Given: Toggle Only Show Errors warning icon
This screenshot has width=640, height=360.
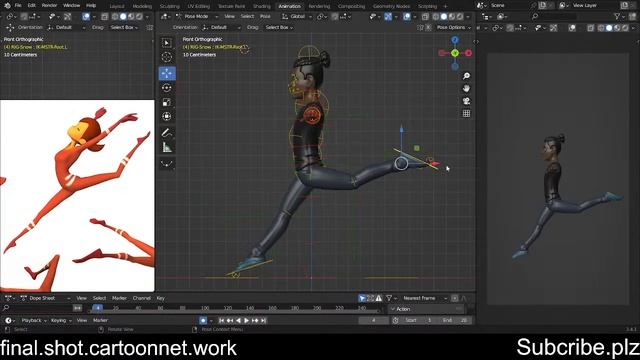Looking at the screenshot, I should pos(379,298).
